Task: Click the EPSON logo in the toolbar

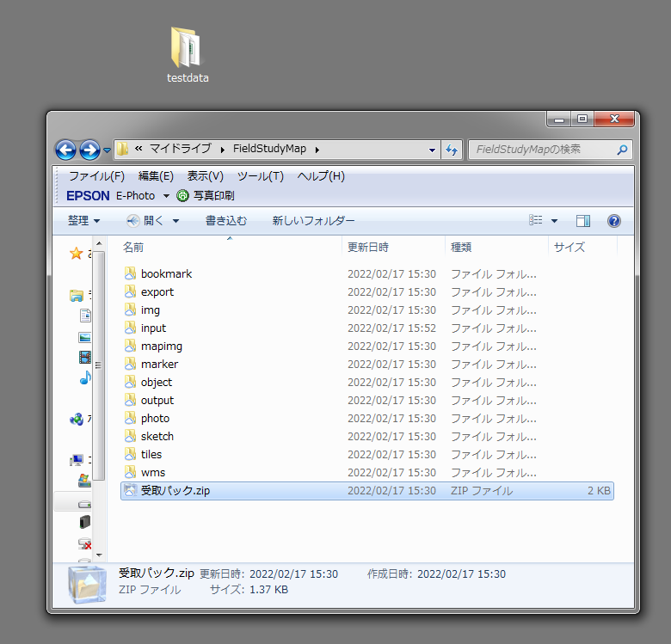Action: coord(88,196)
